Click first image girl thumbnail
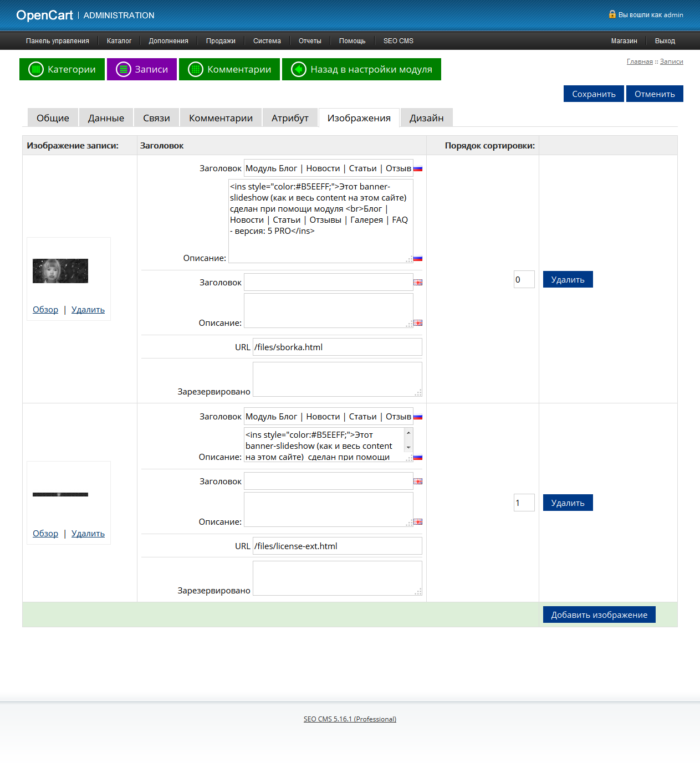The height and width of the screenshot is (763, 700). [60, 271]
